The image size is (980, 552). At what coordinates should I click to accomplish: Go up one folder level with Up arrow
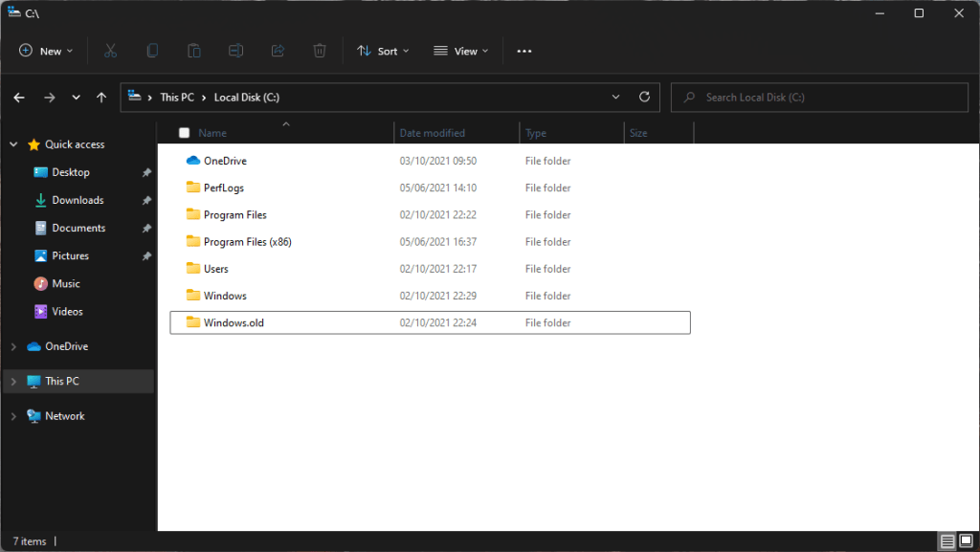tap(101, 98)
